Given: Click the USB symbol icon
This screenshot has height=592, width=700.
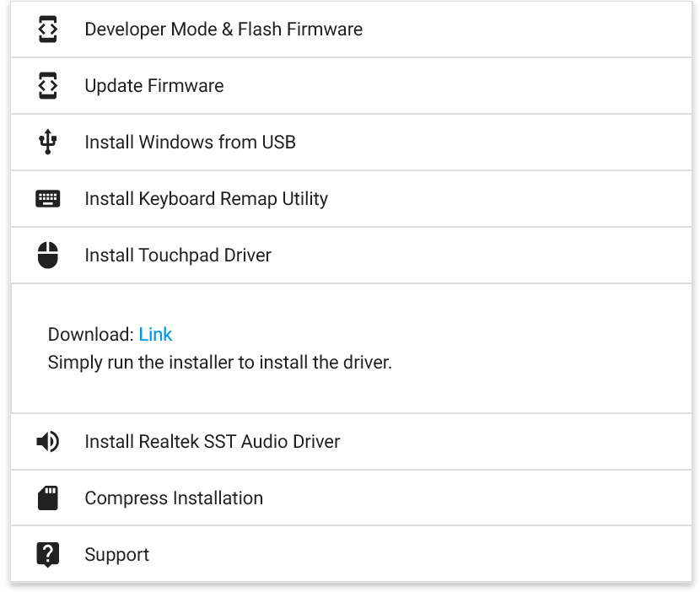Looking at the screenshot, I should tap(48, 142).
